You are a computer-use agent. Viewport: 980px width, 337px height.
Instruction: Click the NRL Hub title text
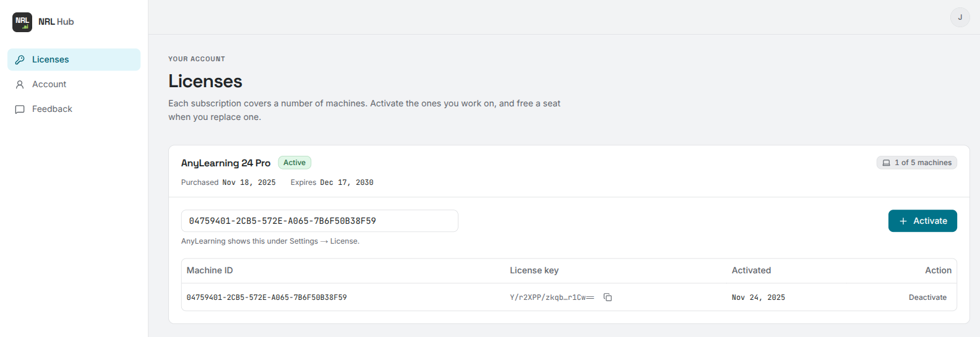coord(56,22)
